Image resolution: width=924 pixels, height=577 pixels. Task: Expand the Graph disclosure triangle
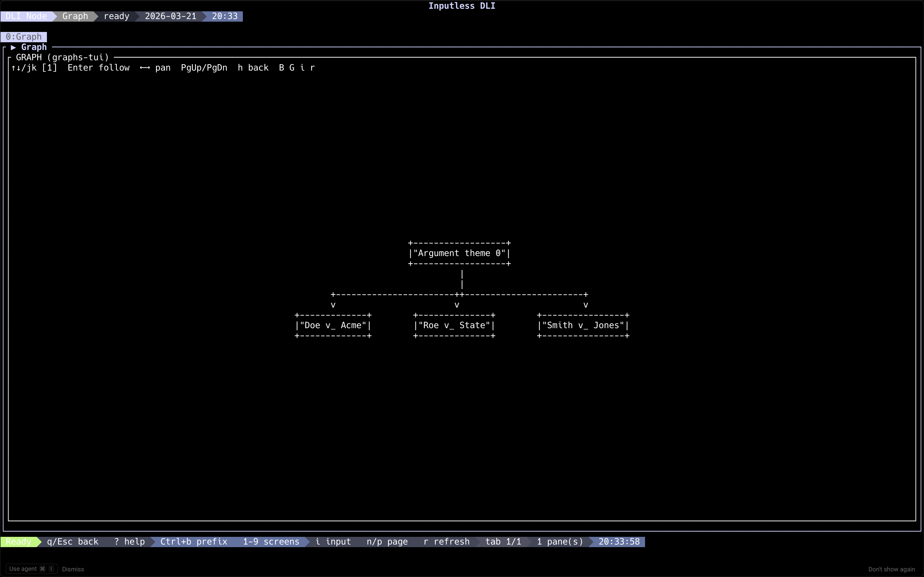(x=14, y=47)
